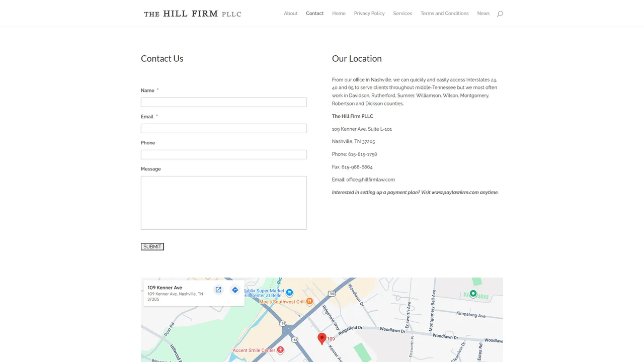Go to Home in navigation

tap(339, 14)
